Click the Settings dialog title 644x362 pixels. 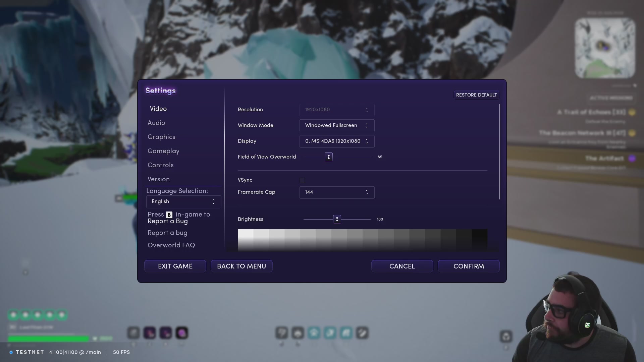click(160, 91)
